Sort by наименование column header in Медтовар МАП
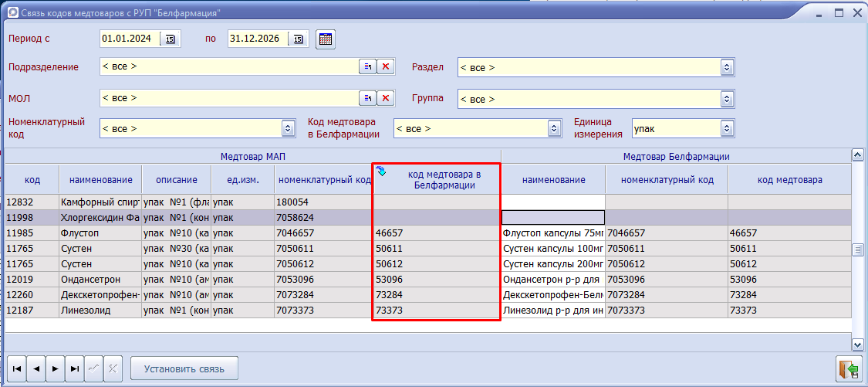868x387 pixels. (100, 180)
